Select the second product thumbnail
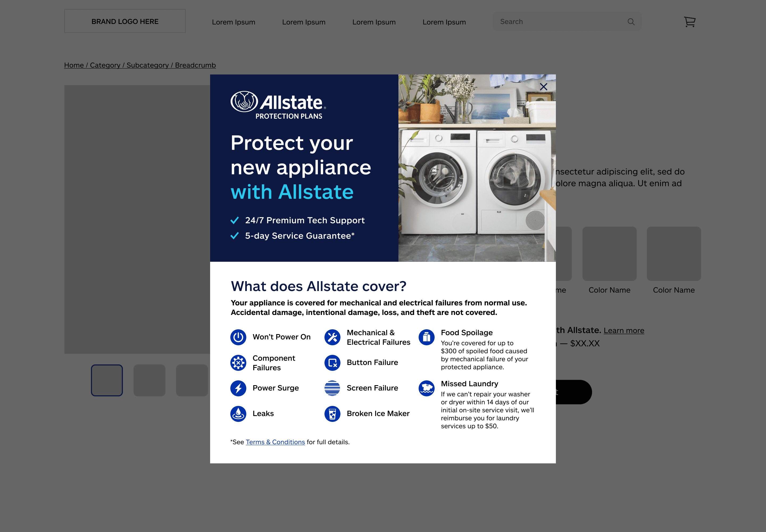766x532 pixels. pyautogui.click(x=149, y=380)
